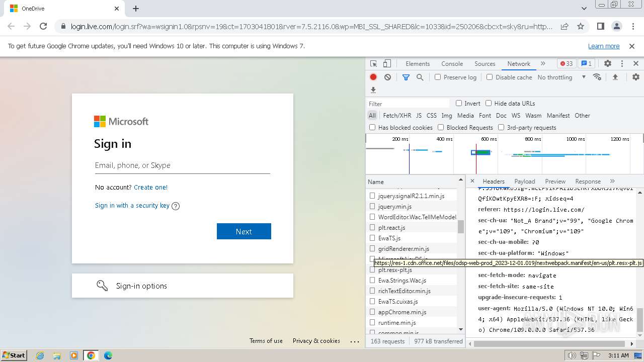Go back to the previous page
This screenshot has width=644, height=362.
(11, 26)
